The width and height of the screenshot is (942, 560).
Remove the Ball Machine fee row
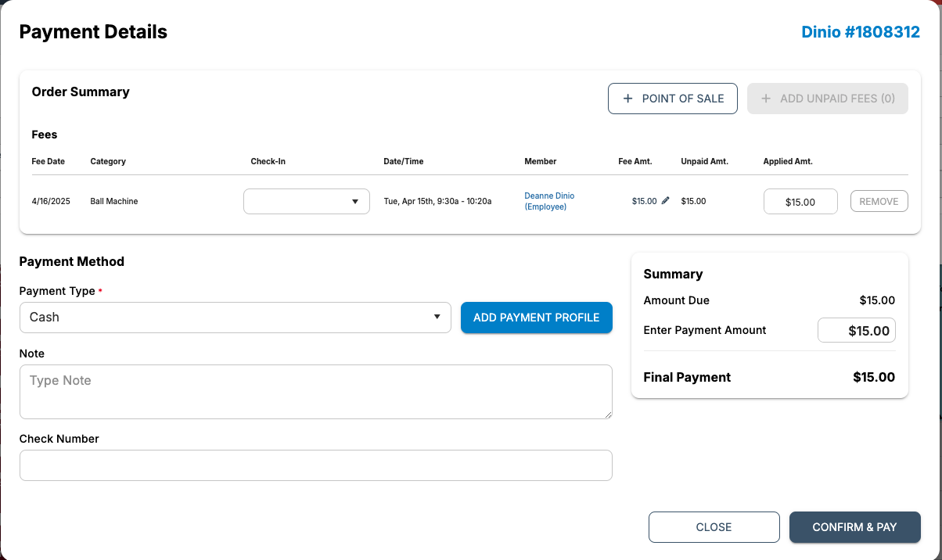click(x=879, y=201)
